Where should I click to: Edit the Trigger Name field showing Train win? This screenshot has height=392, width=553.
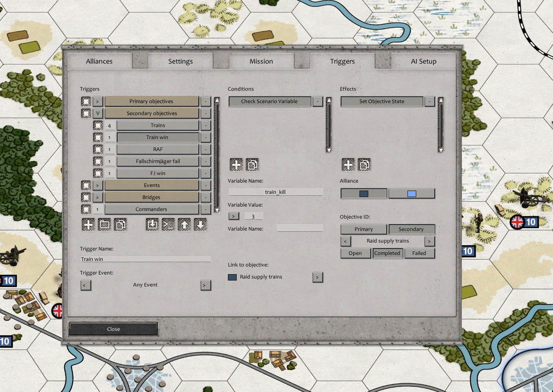[x=146, y=259]
